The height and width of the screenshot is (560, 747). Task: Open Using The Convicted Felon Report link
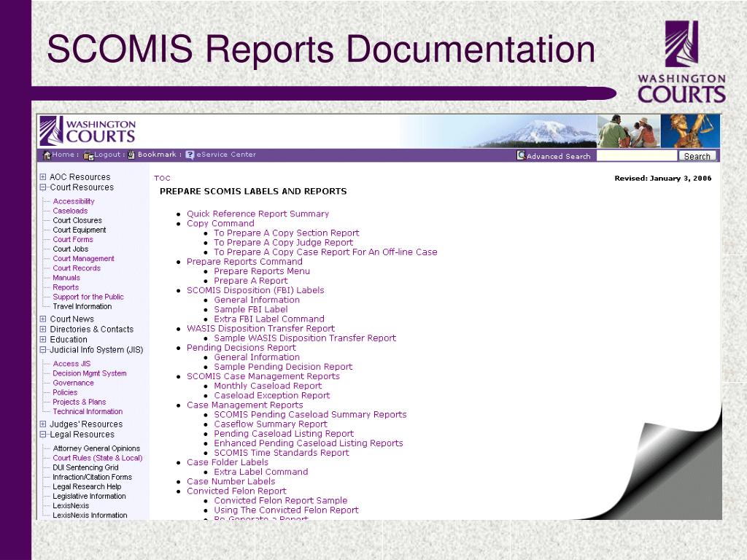[x=286, y=510]
